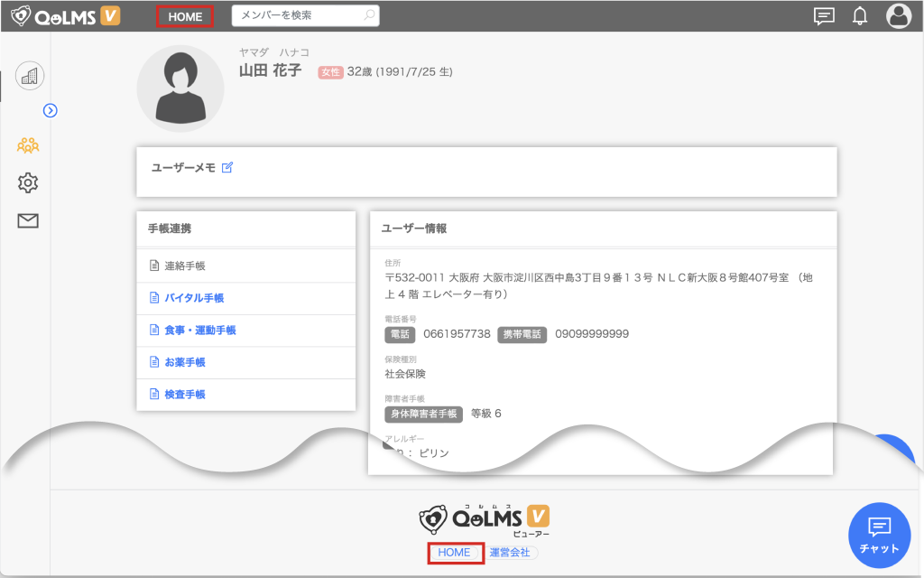
Task: Click the QOLMS V logo in header
Action: click(65, 15)
